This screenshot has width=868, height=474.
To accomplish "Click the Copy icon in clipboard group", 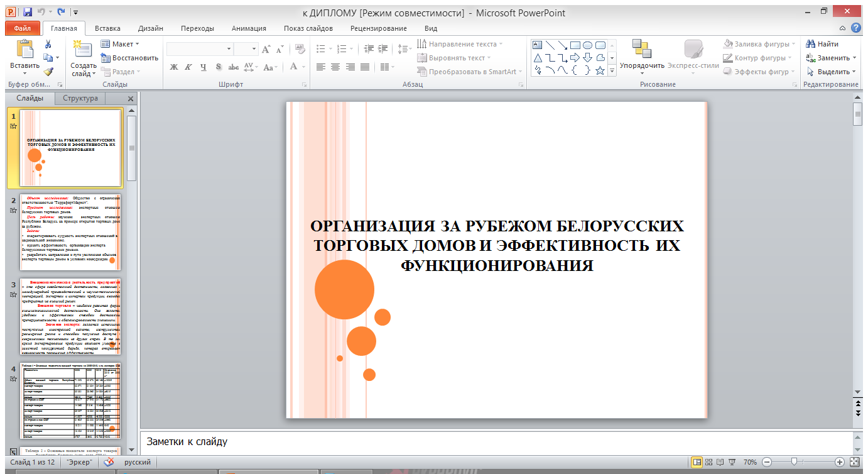I will [47, 58].
